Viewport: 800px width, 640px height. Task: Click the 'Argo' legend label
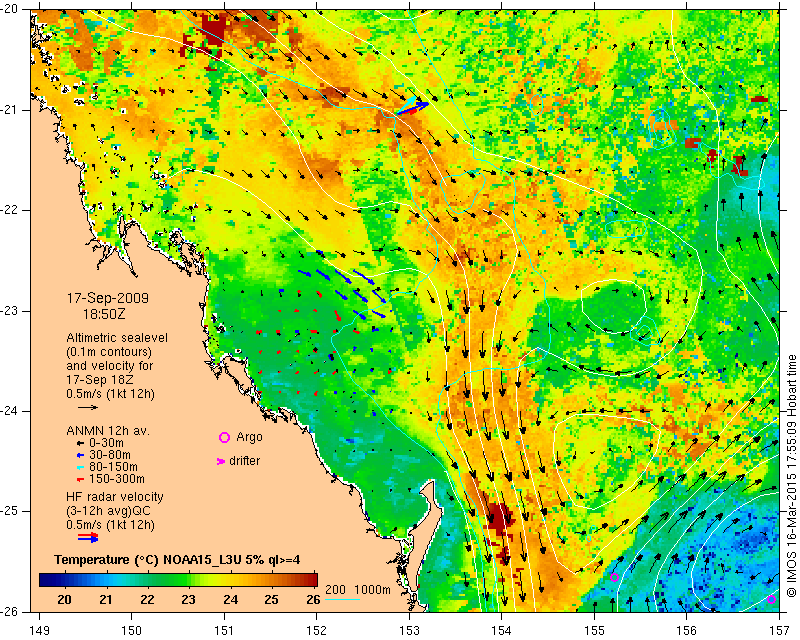[249, 437]
